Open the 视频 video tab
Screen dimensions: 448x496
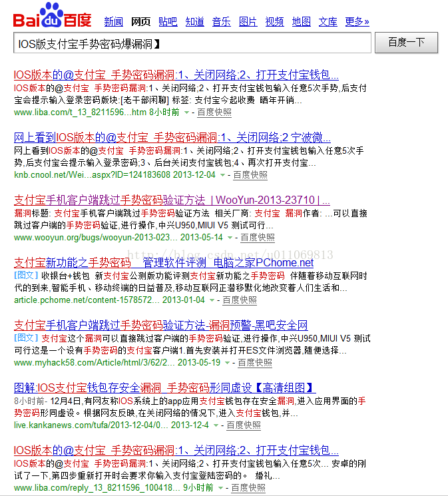click(274, 21)
